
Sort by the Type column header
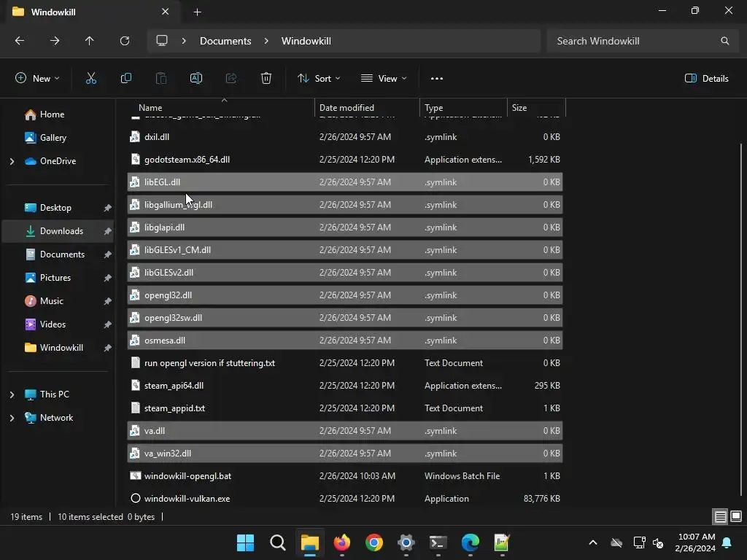tap(463, 108)
